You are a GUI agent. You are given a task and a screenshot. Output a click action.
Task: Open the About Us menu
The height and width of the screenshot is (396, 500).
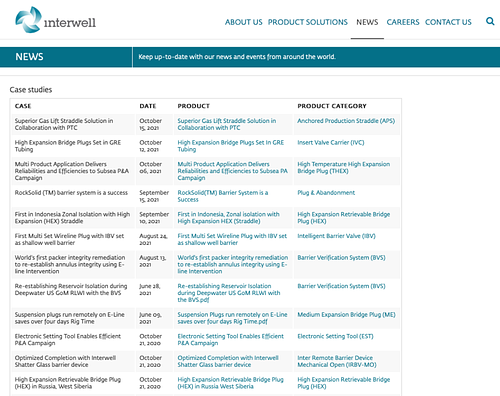(x=243, y=22)
